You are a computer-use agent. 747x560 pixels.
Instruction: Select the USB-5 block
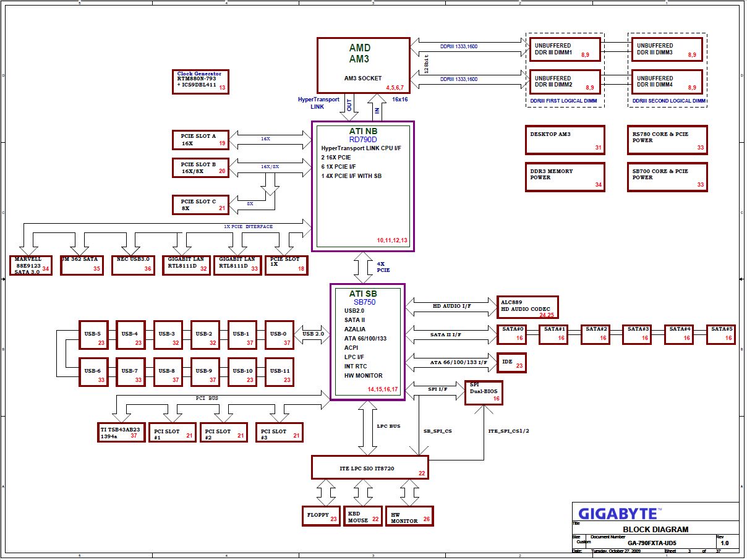[x=94, y=336]
